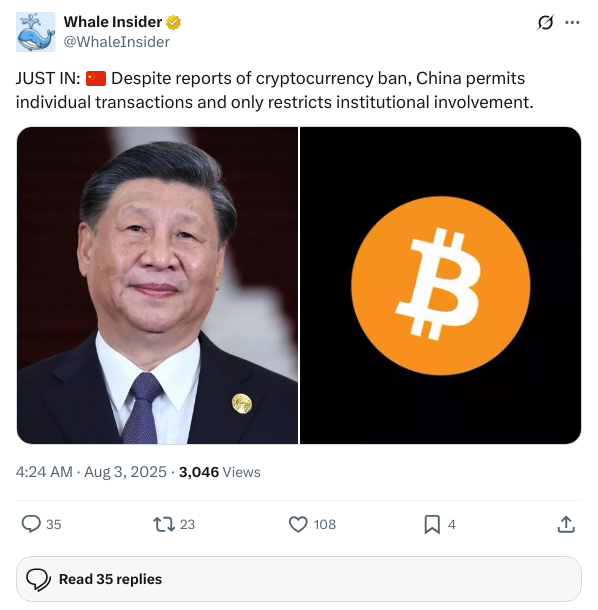Click the 23 reposts count
Viewport: 598px width, 610px height.
[x=187, y=524]
